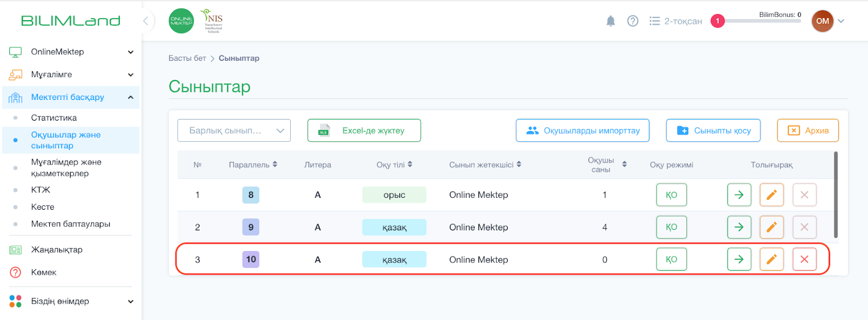Click Оқушыларды импорттау button
Image resolution: width=868 pixels, height=320 pixels.
pos(583,130)
